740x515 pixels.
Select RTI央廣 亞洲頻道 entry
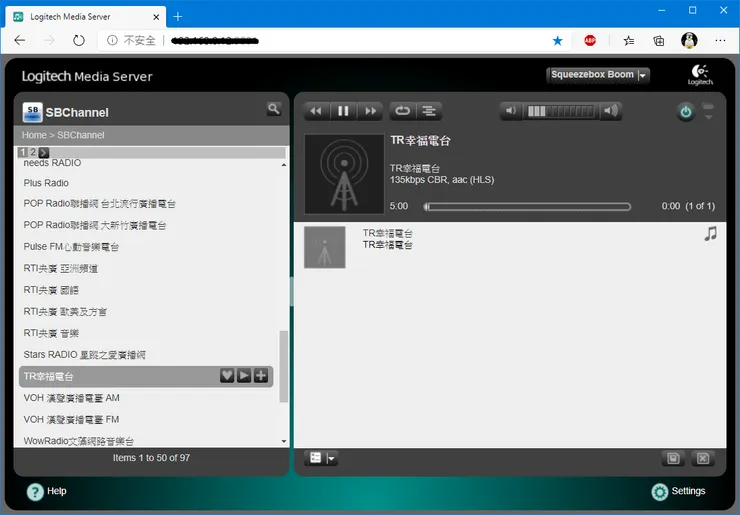pyautogui.click(x=61, y=269)
